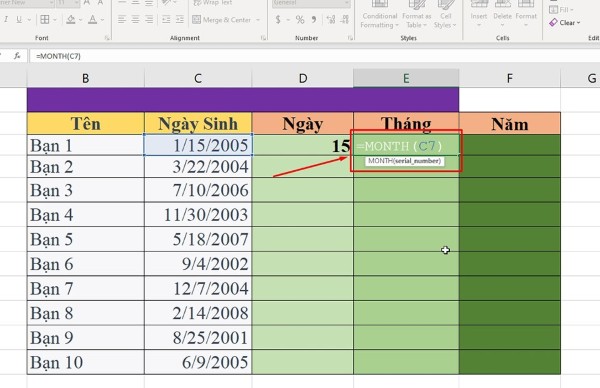Image resolution: width=600 pixels, height=388 pixels.
Task: Click Format cells button
Action: point(526,15)
